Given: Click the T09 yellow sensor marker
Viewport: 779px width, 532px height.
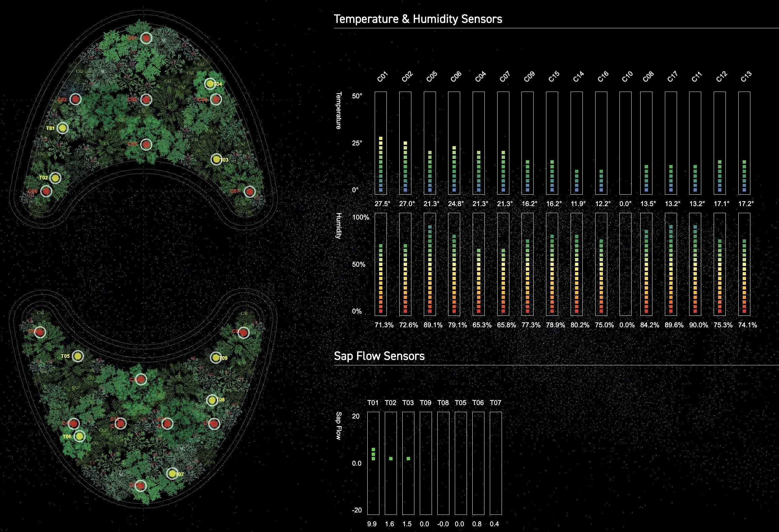Looking at the screenshot, I should (x=215, y=358).
